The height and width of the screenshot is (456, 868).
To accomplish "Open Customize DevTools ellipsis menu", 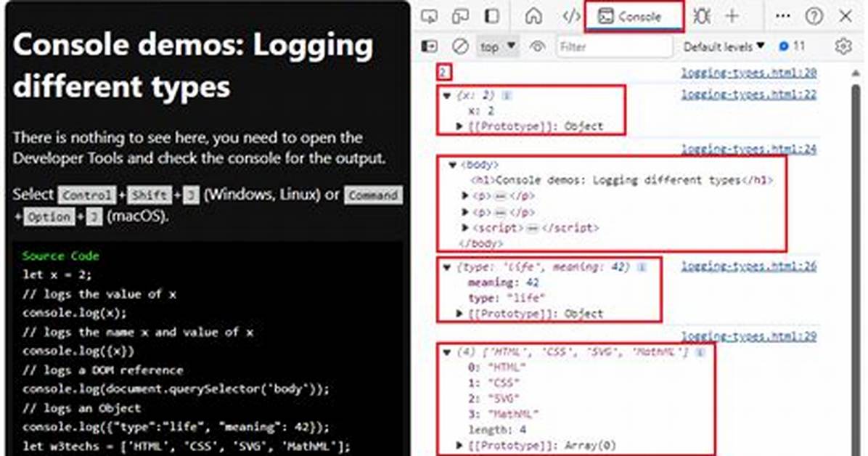I will pyautogui.click(x=783, y=16).
